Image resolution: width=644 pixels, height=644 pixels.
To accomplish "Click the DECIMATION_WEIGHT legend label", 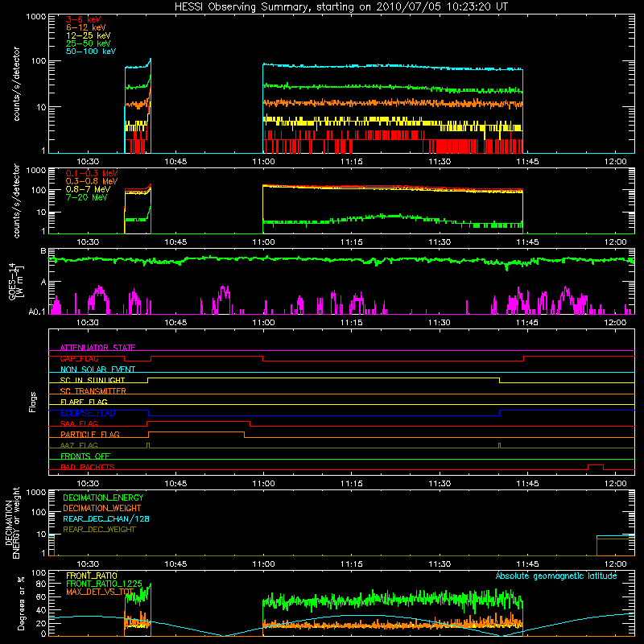I will click(102, 508).
